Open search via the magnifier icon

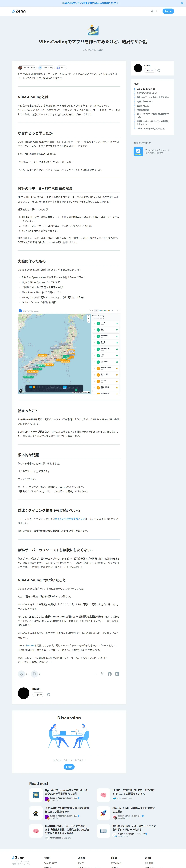158,11
